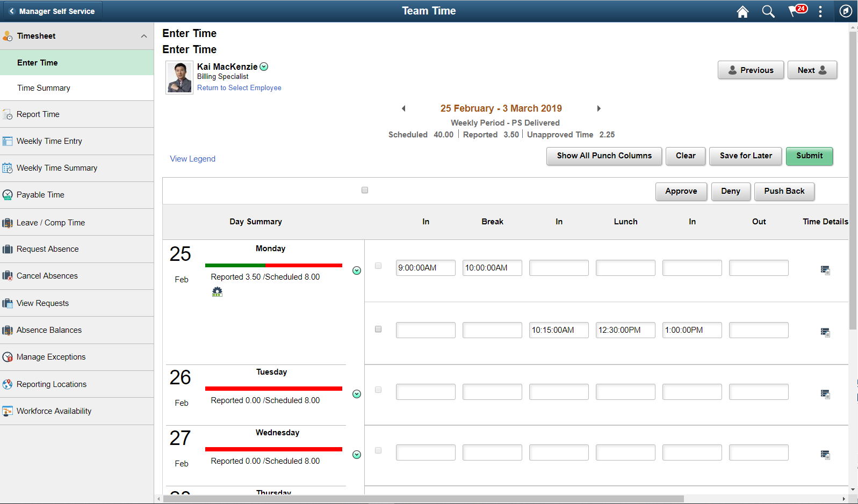Select Enter Time in sidebar
858x504 pixels.
[77, 63]
